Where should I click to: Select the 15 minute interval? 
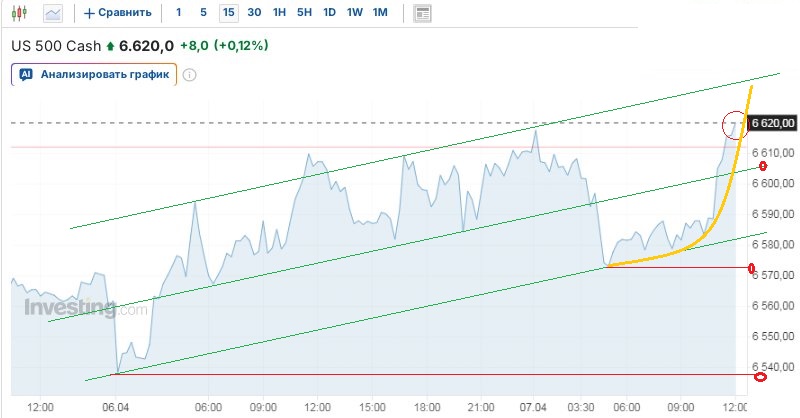pos(229,13)
